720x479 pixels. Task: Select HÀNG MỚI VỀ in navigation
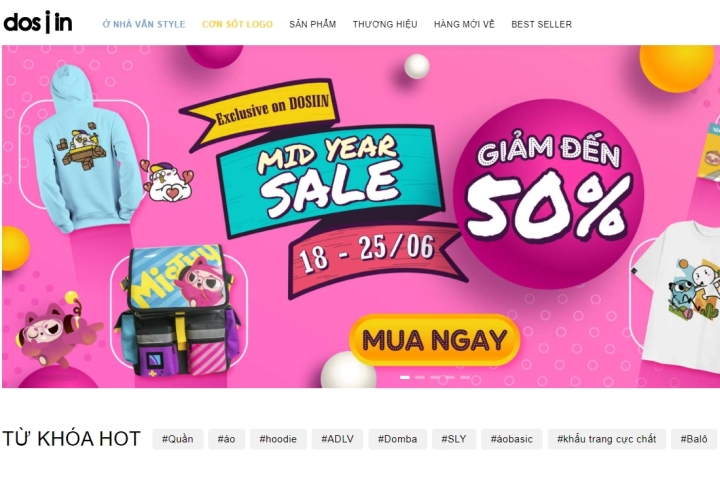click(x=464, y=24)
